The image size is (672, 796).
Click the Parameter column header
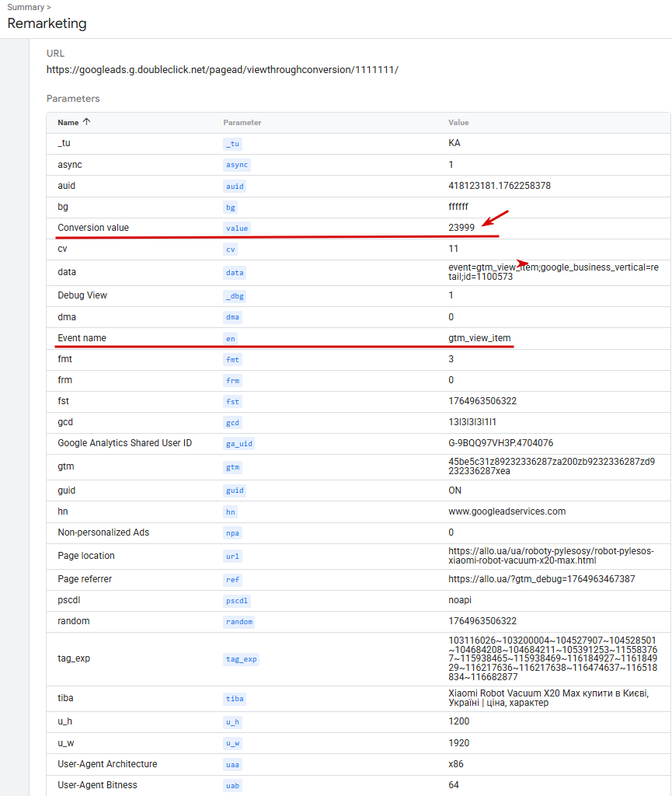(x=242, y=123)
